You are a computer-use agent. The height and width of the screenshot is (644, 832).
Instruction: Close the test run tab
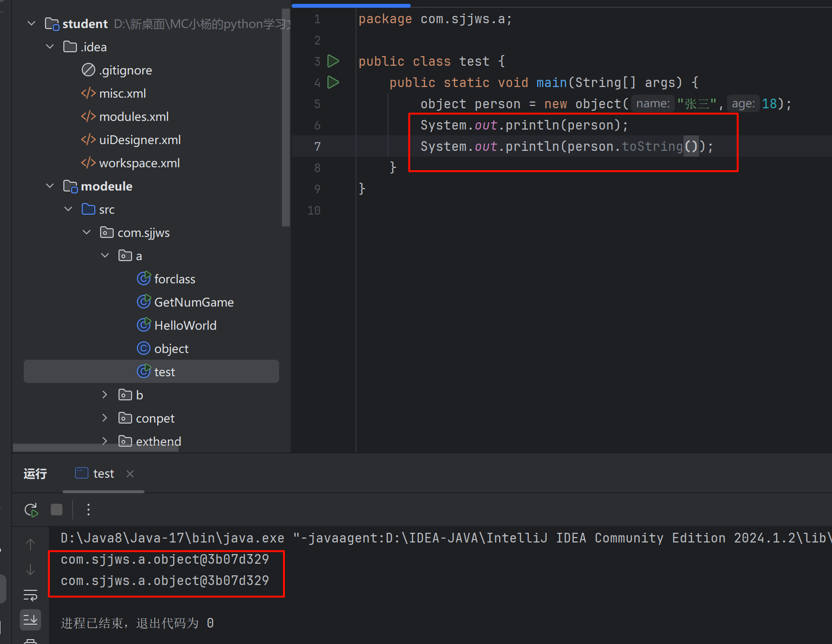[x=130, y=474]
